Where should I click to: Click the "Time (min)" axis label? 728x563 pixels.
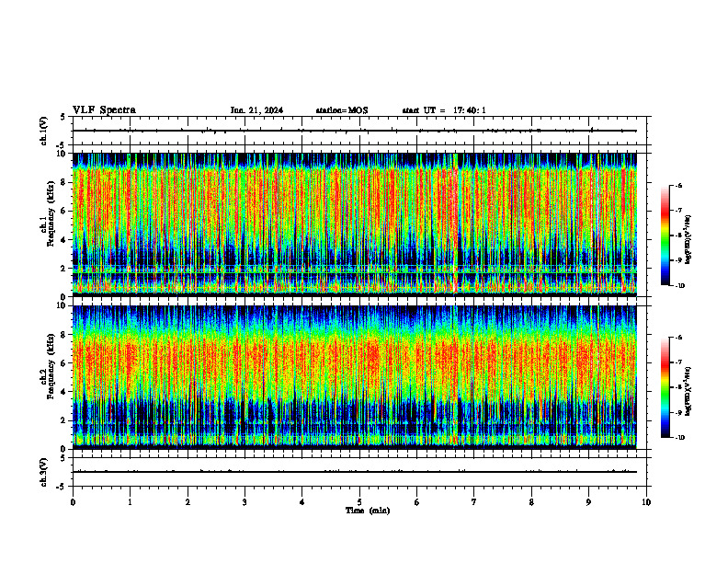tap(368, 511)
